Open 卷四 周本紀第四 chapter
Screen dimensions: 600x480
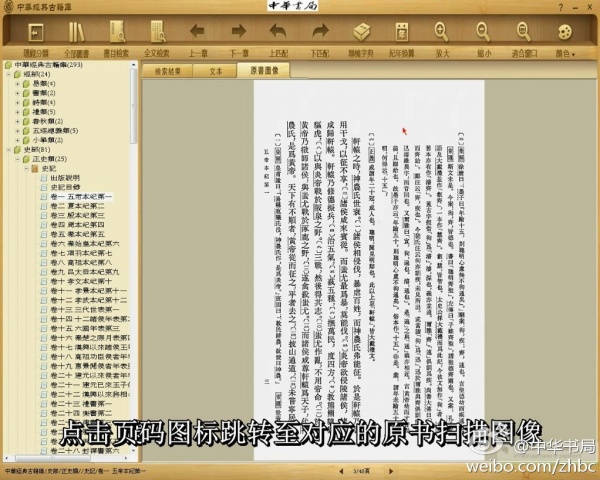tap(77, 225)
